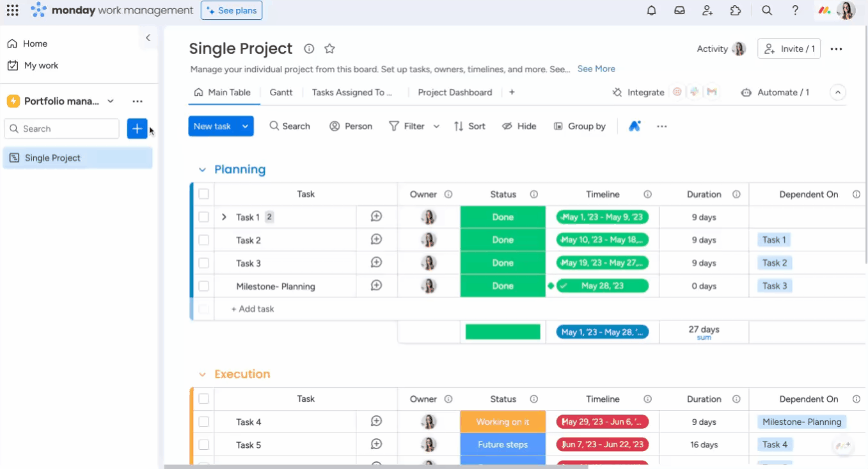
Task: Click the Invite / 1 button
Action: point(789,49)
